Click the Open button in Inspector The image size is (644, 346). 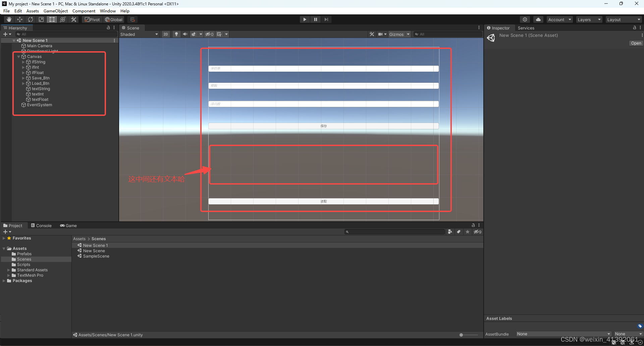[636, 43]
